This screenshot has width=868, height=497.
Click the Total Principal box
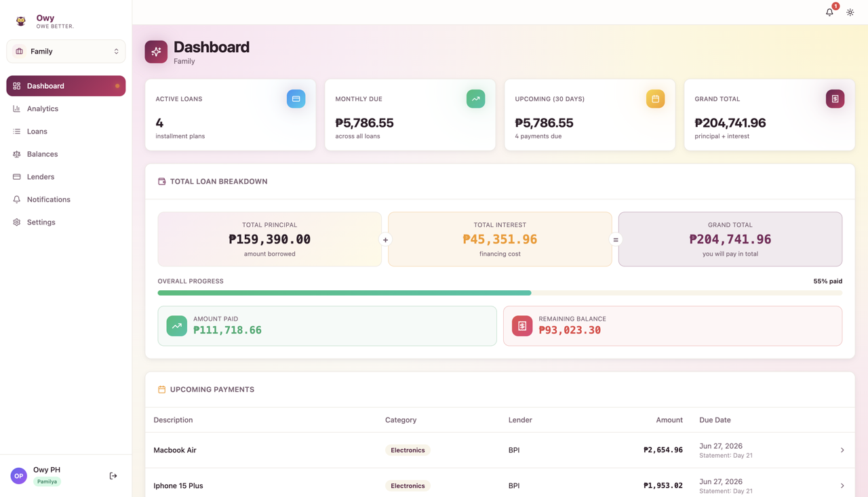pyautogui.click(x=270, y=239)
